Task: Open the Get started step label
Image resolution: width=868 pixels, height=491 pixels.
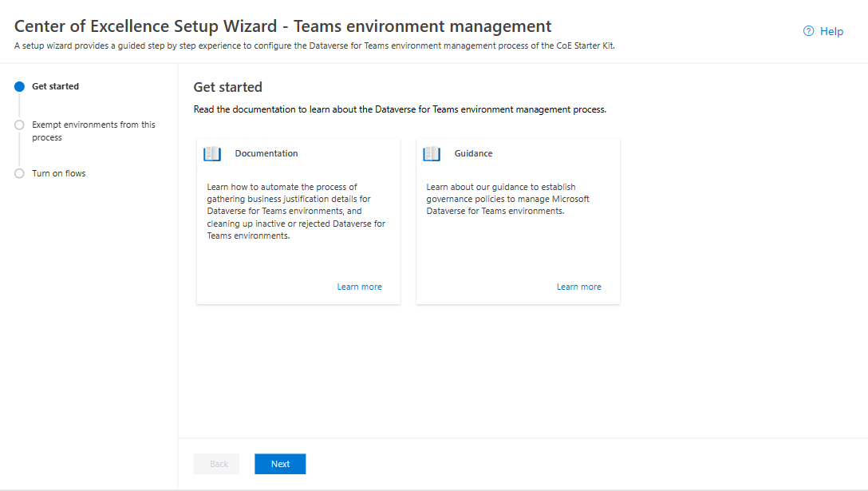Action: tap(55, 86)
